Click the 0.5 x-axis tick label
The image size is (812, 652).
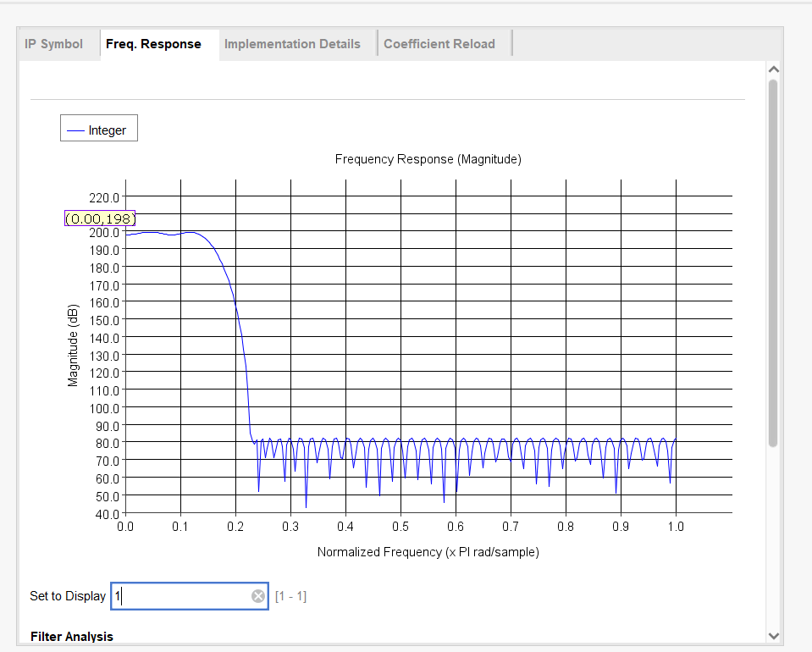click(x=400, y=527)
